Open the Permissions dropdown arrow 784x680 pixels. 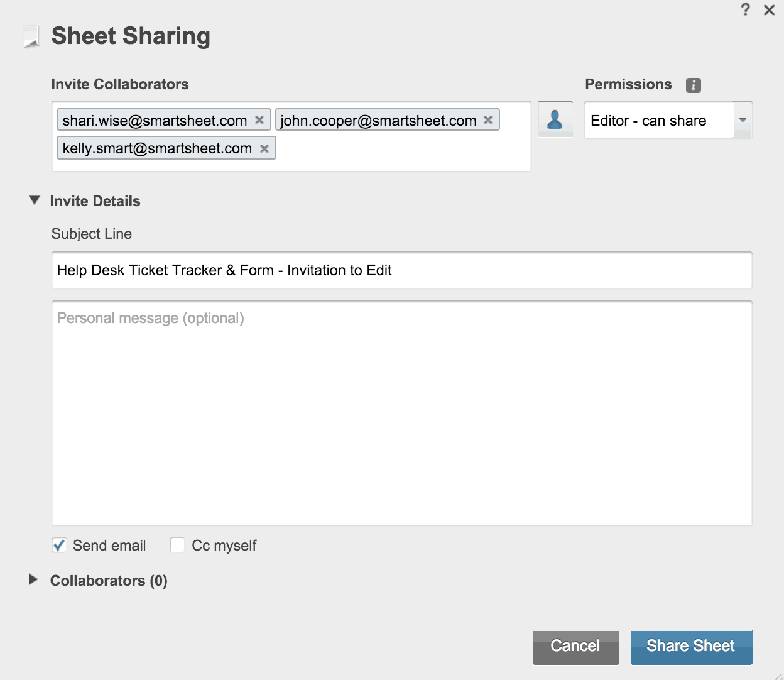tap(743, 120)
